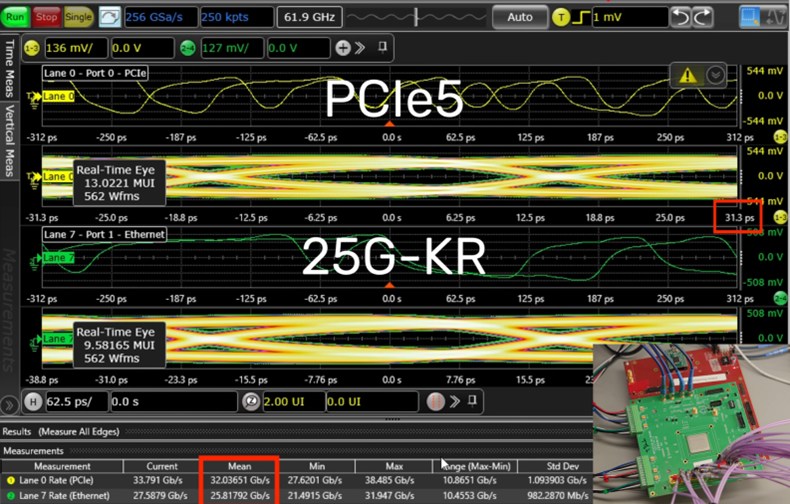Toggle channel 2-4 green differential button
The image size is (790, 504).
[x=188, y=48]
